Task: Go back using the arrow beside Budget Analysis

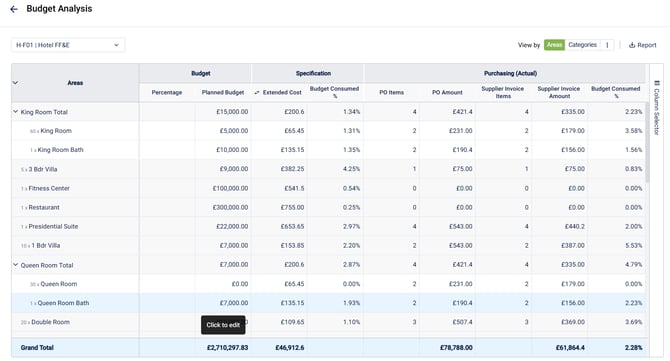Action: [x=14, y=9]
